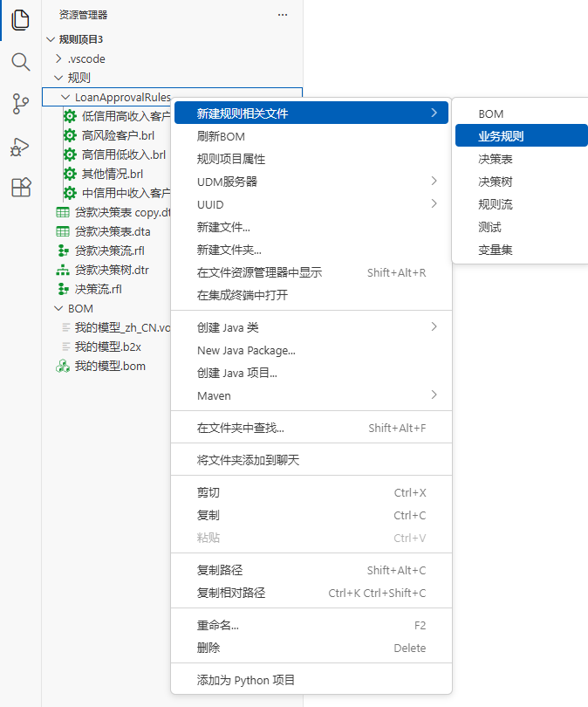Click 刷新BOM in the context menu
The width and height of the screenshot is (588, 707).
pyautogui.click(x=221, y=136)
